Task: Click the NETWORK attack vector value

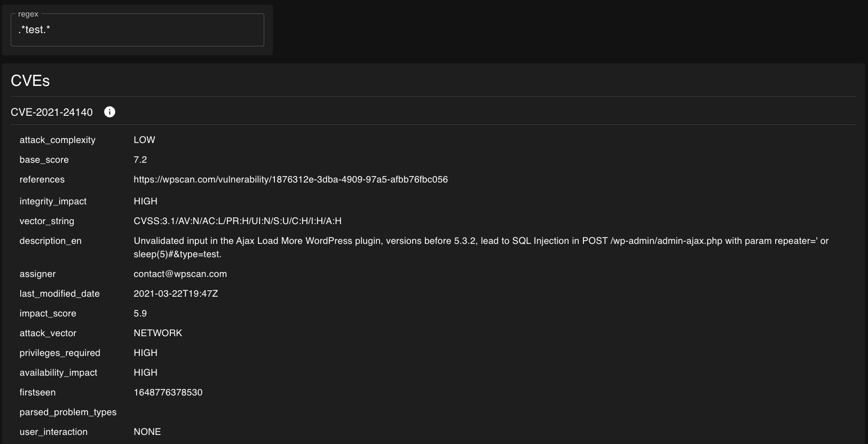Action: coord(157,334)
